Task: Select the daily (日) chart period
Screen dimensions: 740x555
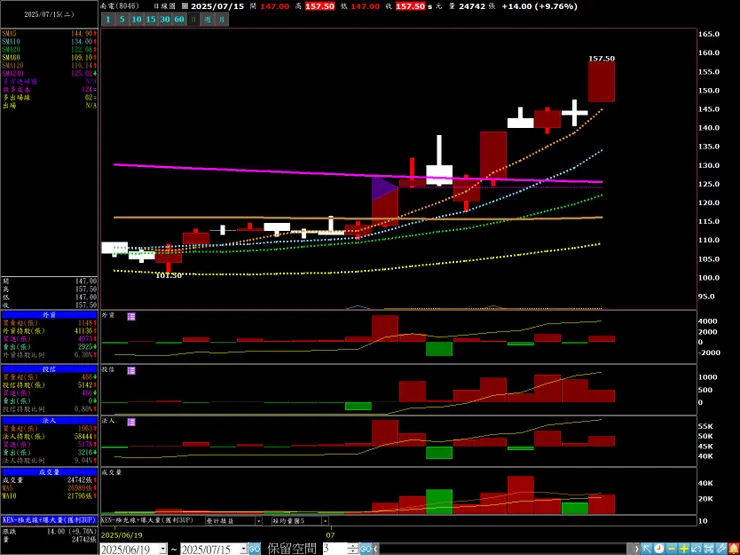Action: click(x=193, y=19)
